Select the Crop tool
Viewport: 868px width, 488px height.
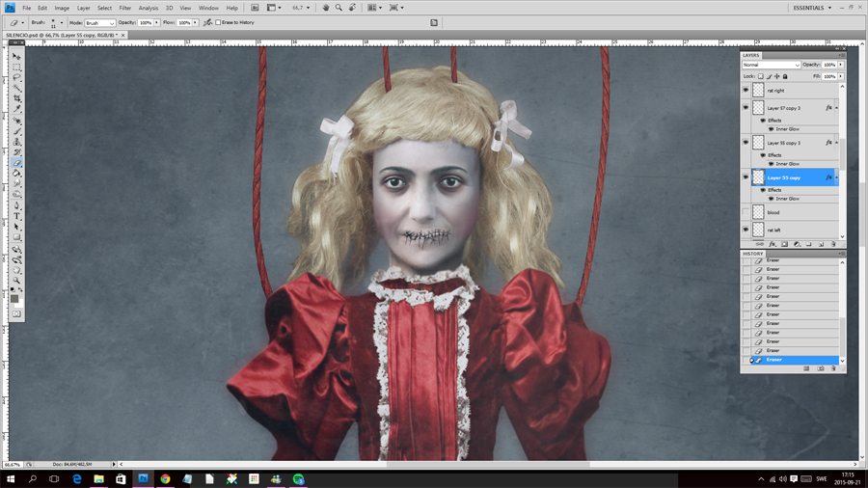[x=16, y=99]
